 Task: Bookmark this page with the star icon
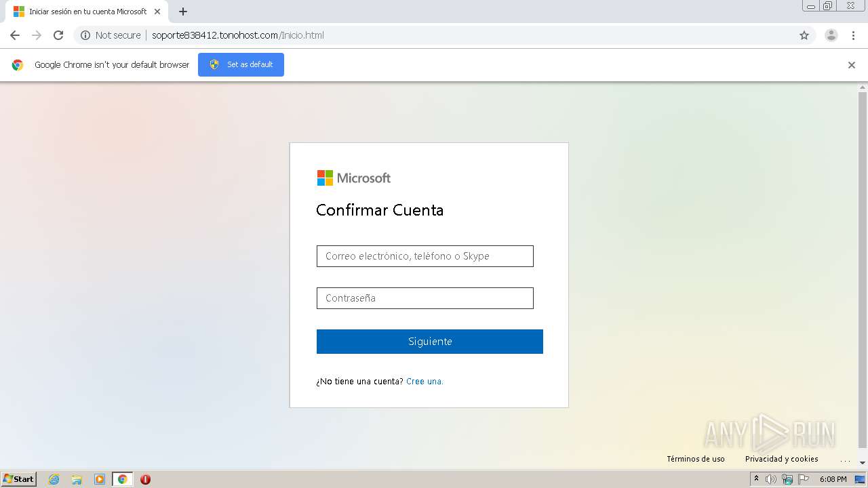click(804, 35)
